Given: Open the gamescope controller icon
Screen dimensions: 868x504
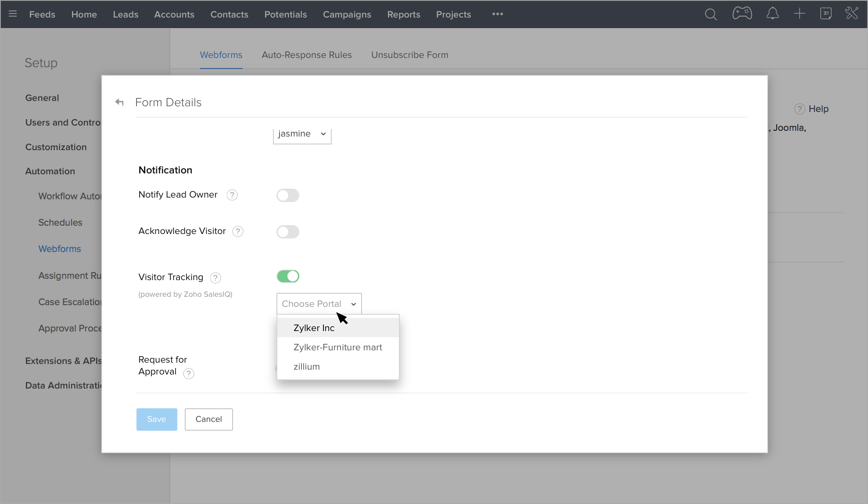Looking at the screenshot, I should (742, 14).
